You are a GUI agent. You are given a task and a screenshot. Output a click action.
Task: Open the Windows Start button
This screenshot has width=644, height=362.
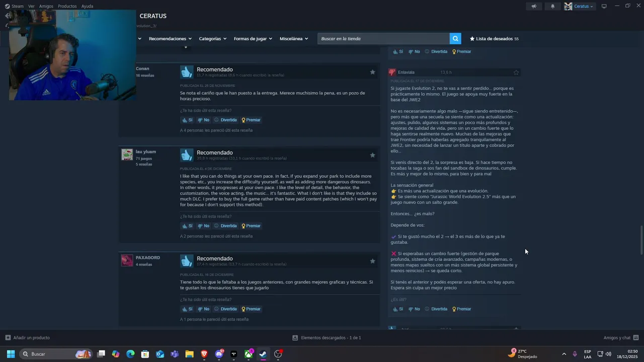point(11,354)
